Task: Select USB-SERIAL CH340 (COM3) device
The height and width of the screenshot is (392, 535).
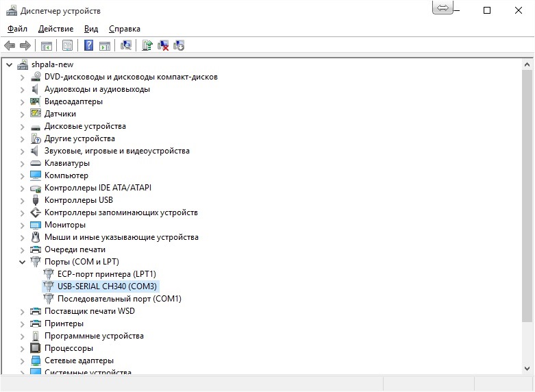Action: pos(107,286)
